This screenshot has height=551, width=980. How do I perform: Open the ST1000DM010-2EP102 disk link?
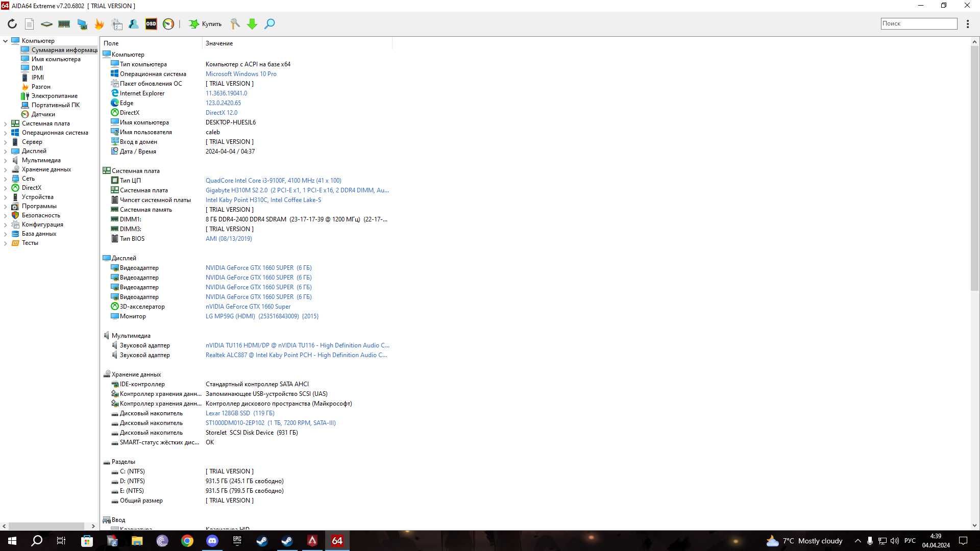(271, 423)
